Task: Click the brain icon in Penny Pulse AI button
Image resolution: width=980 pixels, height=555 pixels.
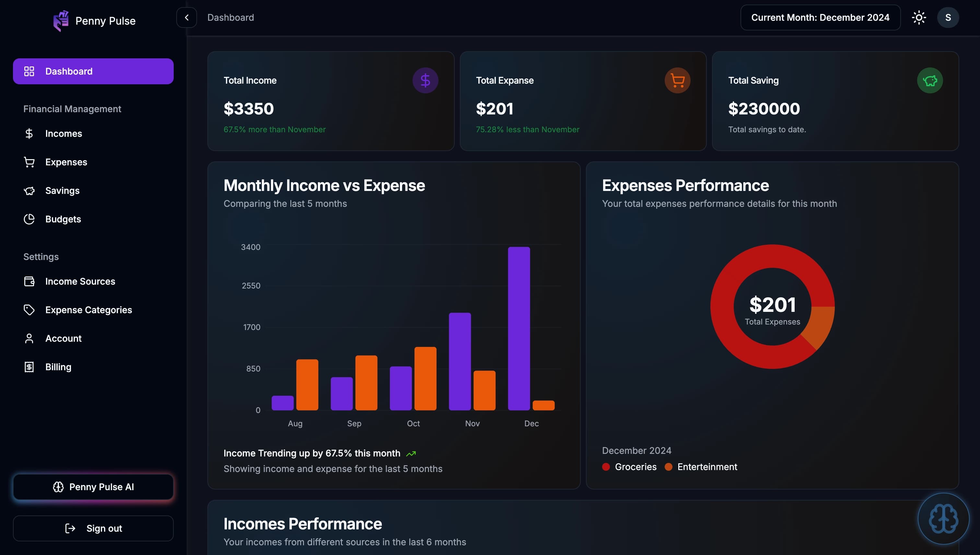Action: tap(58, 487)
